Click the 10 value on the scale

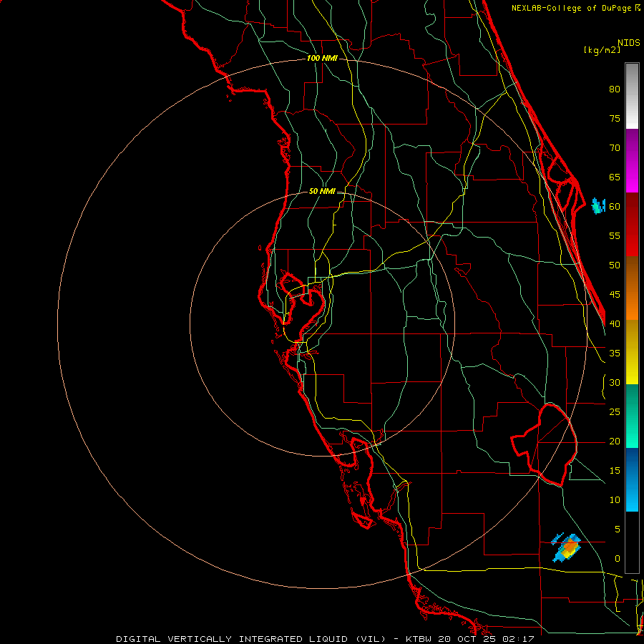click(615, 500)
